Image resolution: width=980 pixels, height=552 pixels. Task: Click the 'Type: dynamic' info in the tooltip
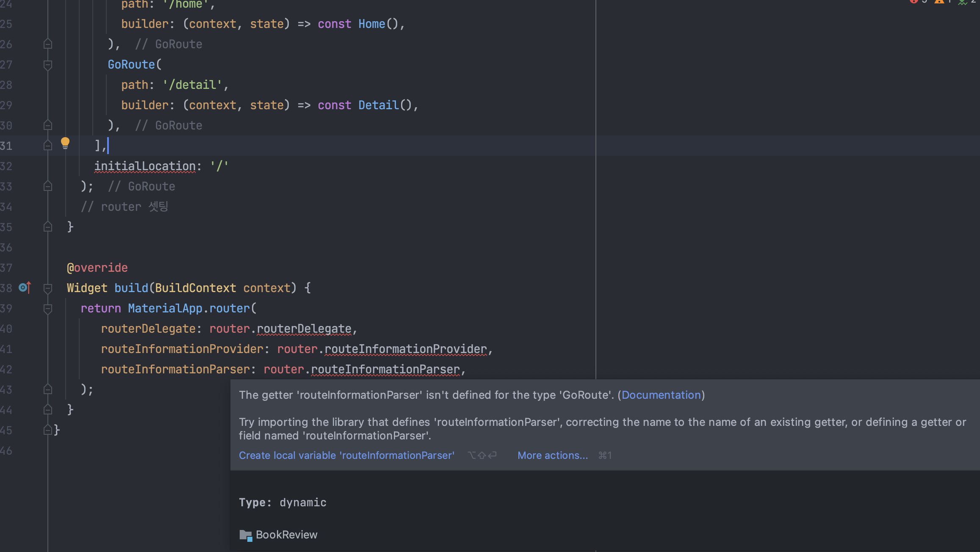coord(282,502)
